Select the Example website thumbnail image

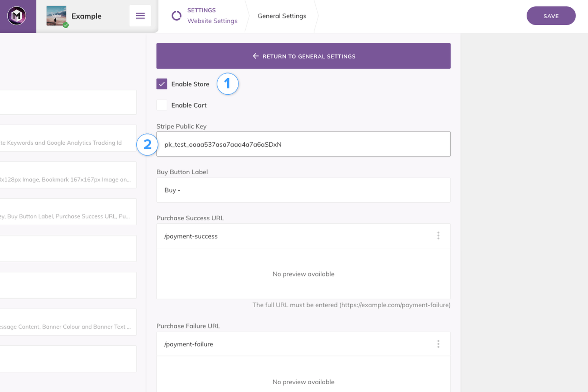coord(56,16)
